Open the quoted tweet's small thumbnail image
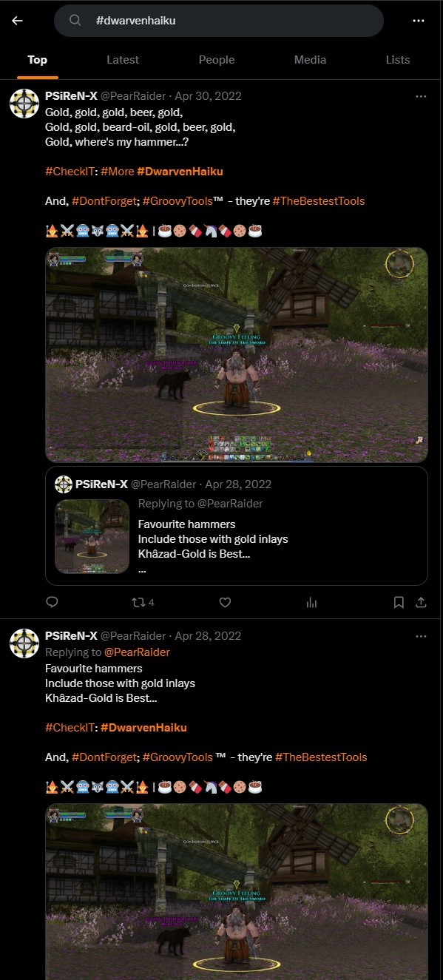Image resolution: width=443 pixels, height=980 pixels. (92, 536)
